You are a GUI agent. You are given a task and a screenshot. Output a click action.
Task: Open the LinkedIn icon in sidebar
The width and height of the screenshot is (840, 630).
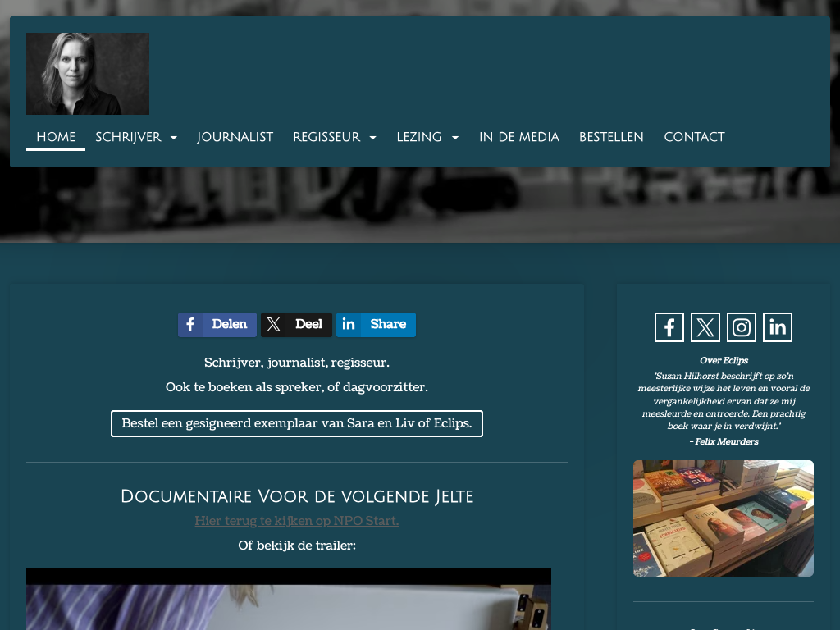tap(777, 327)
